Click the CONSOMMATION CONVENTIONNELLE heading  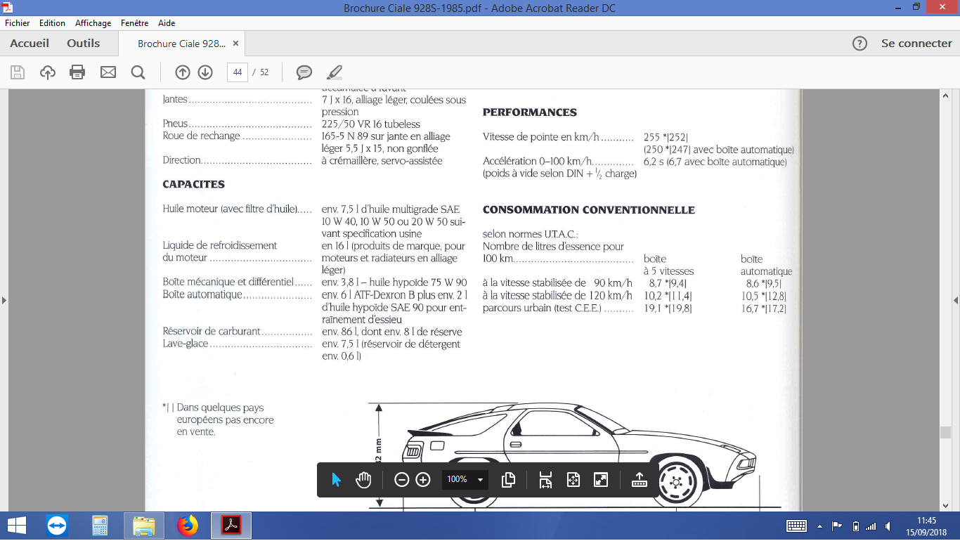tap(589, 210)
